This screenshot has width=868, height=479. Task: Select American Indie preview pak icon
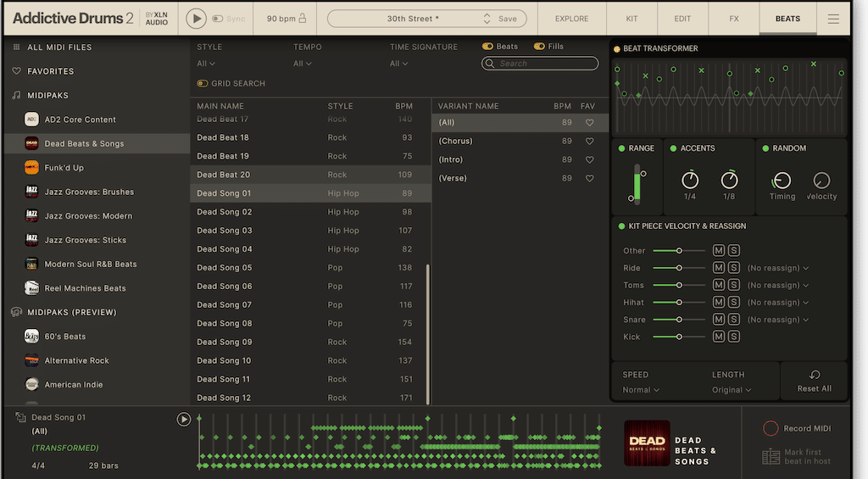31,384
